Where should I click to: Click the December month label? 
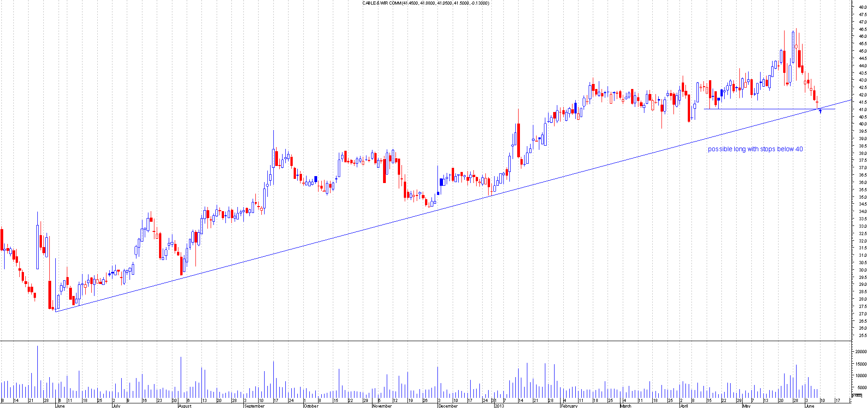pyautogui.click(x=448, y=406)
